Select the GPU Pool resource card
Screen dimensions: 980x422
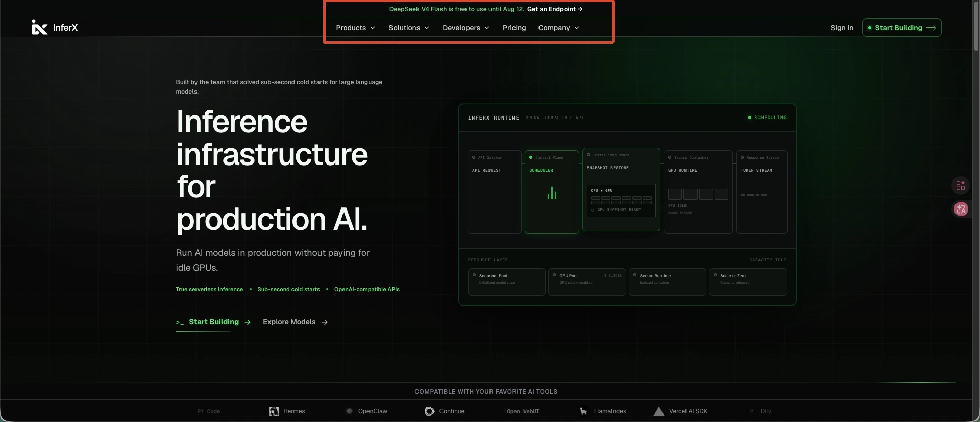587,282
